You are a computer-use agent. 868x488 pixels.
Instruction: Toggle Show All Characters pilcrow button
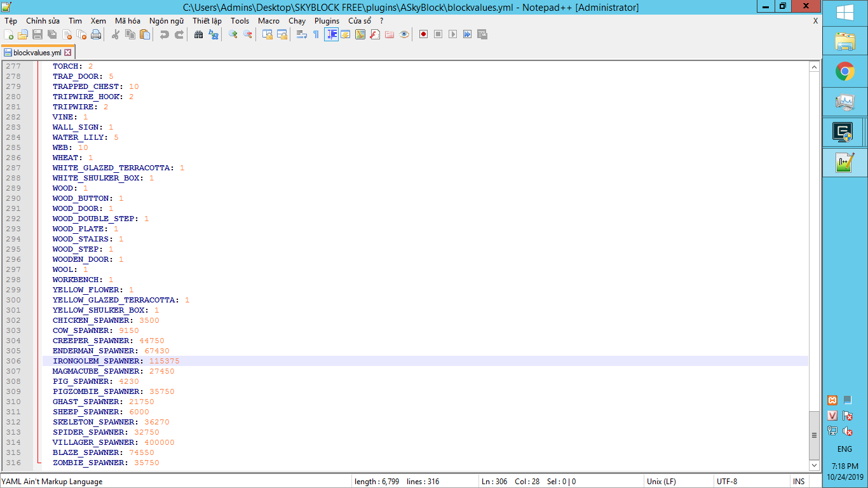click(316, 34)
